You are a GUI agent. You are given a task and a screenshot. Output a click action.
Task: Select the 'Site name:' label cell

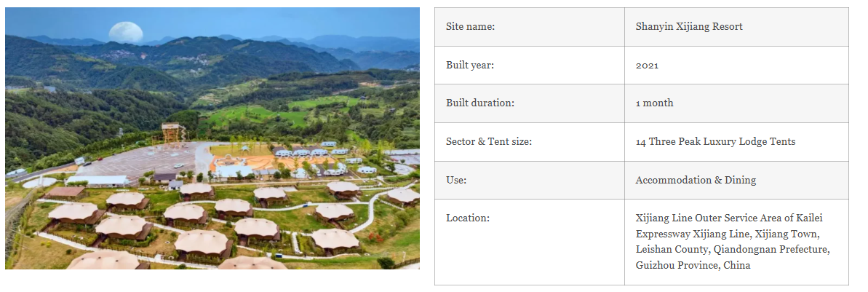click(x=530, y=27)
